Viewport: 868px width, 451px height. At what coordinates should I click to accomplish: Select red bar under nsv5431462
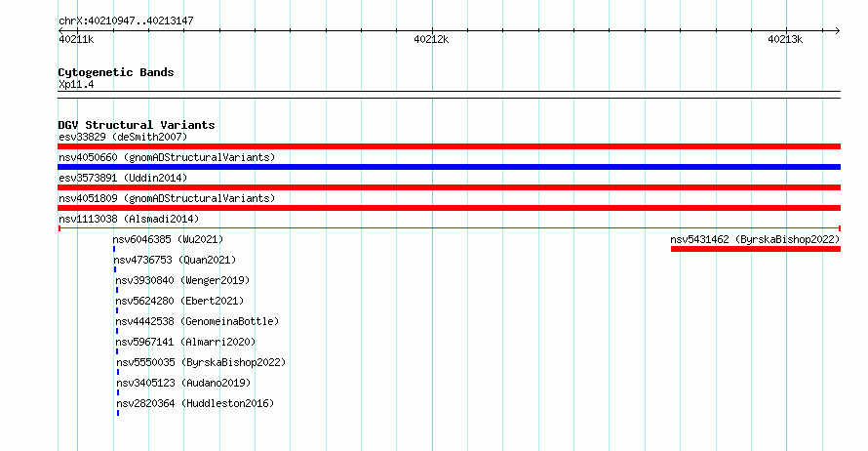point(756,249)
